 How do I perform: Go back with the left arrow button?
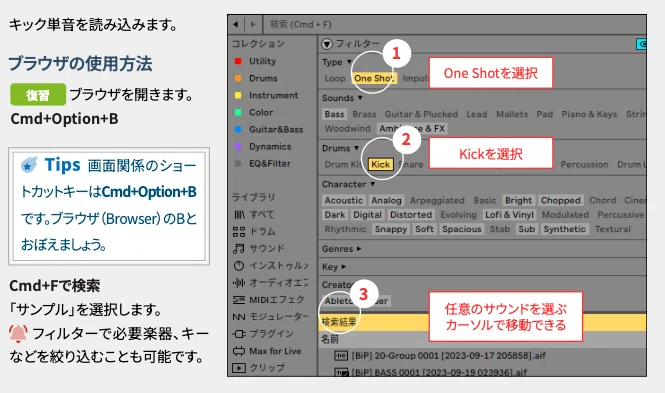click(x=236, y=24)
